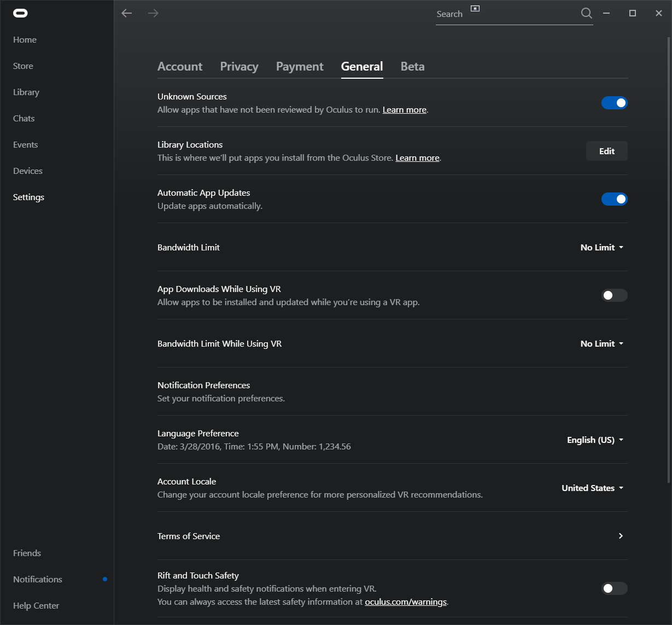Switch to the Beta tab

pyautogui.click(x=412, y=66)
